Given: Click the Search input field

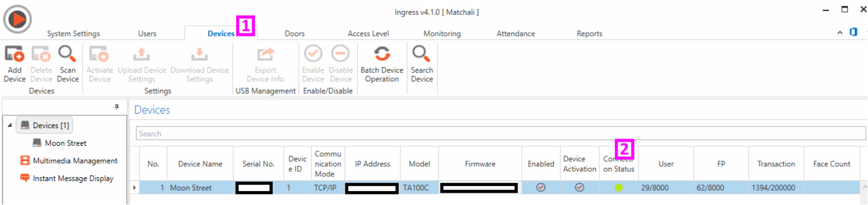Looking at the screenshot, I should click(500, 134).
